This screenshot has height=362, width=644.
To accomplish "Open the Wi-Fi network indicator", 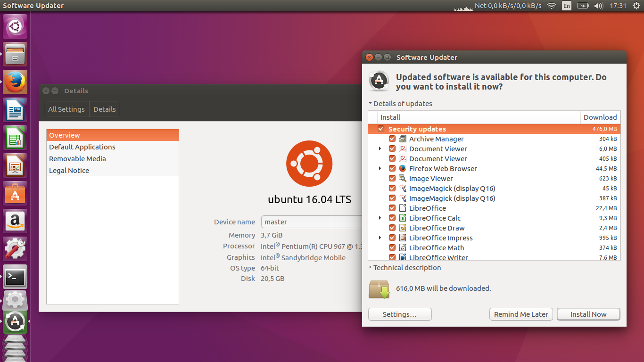I will click(552, 6).
